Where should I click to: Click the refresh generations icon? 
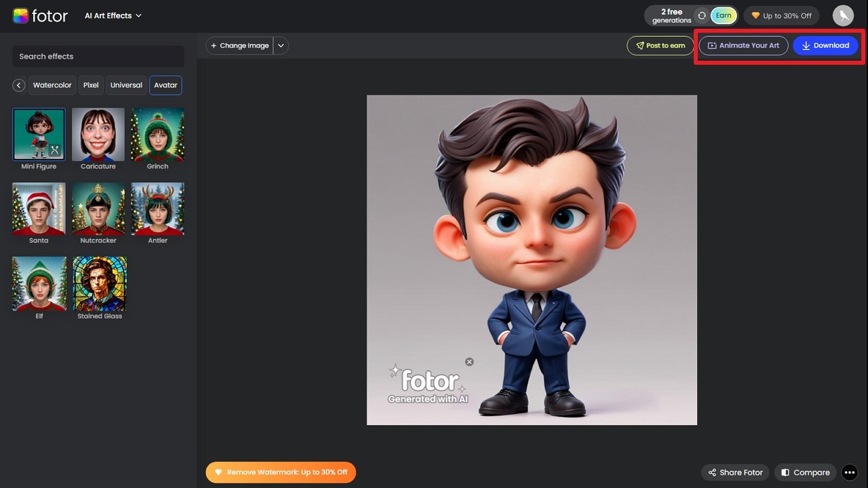[702, 15]
